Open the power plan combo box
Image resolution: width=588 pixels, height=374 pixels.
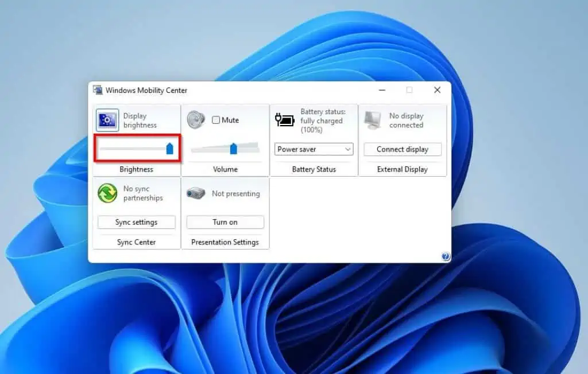(x=313, y=149)
